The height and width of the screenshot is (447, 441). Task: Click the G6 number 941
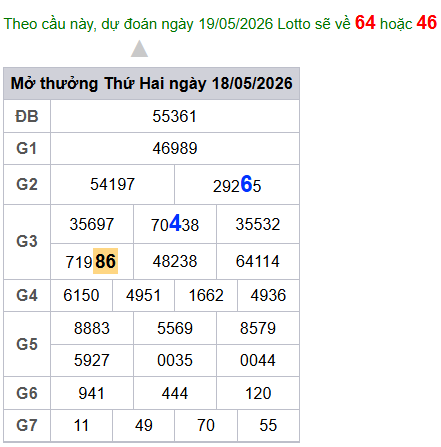coord(92,393)
